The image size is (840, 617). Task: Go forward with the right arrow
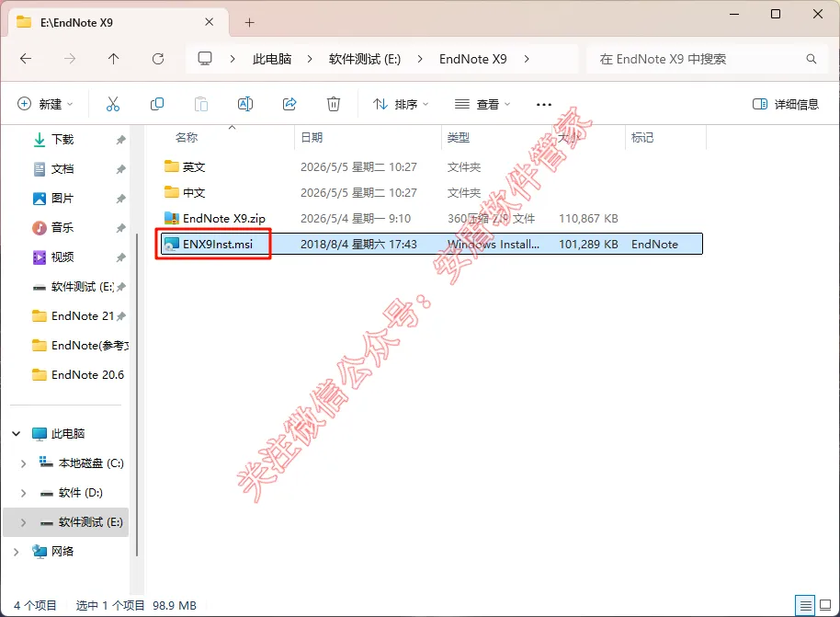[x=70, y=59]
